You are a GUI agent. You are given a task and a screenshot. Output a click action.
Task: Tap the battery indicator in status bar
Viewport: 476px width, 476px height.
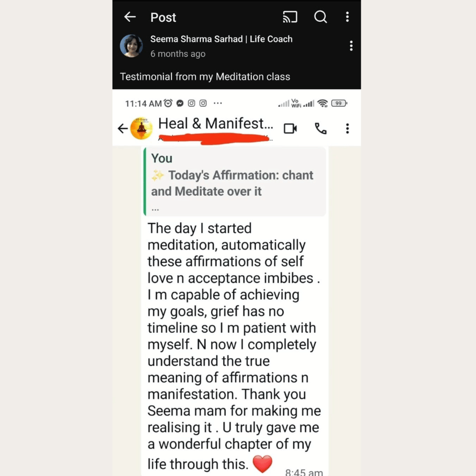[x=339, y=103]
